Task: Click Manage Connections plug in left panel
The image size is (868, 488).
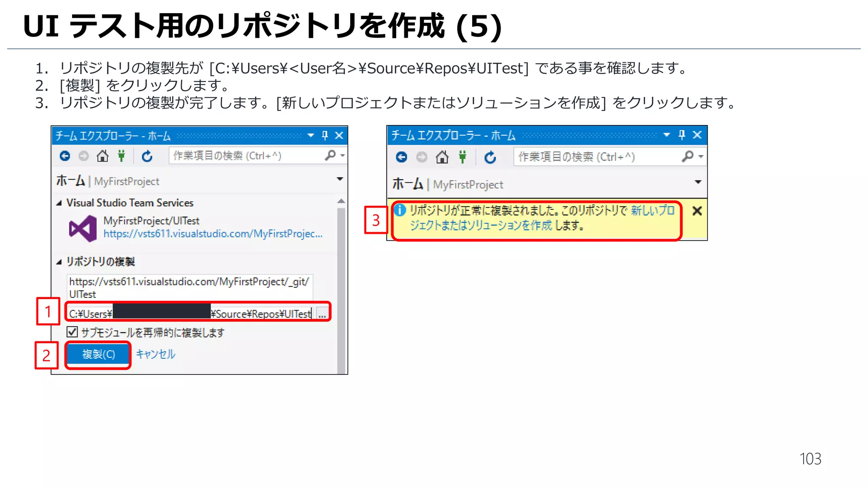Action: [x=122, y=156]
